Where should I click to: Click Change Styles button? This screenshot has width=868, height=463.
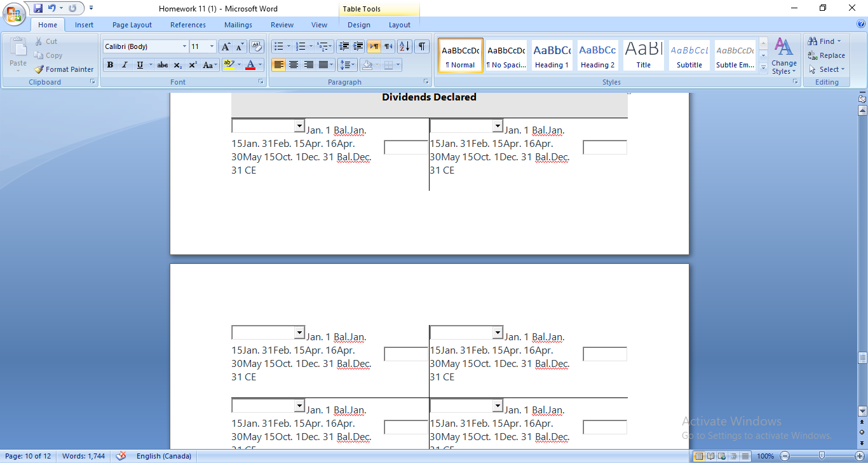784,57
